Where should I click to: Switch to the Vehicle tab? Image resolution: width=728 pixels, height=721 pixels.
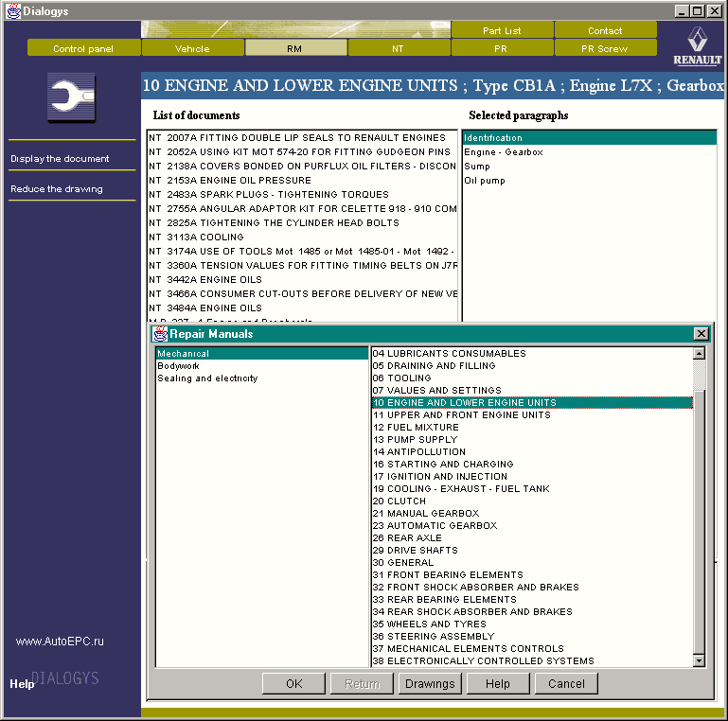point(193,48)
